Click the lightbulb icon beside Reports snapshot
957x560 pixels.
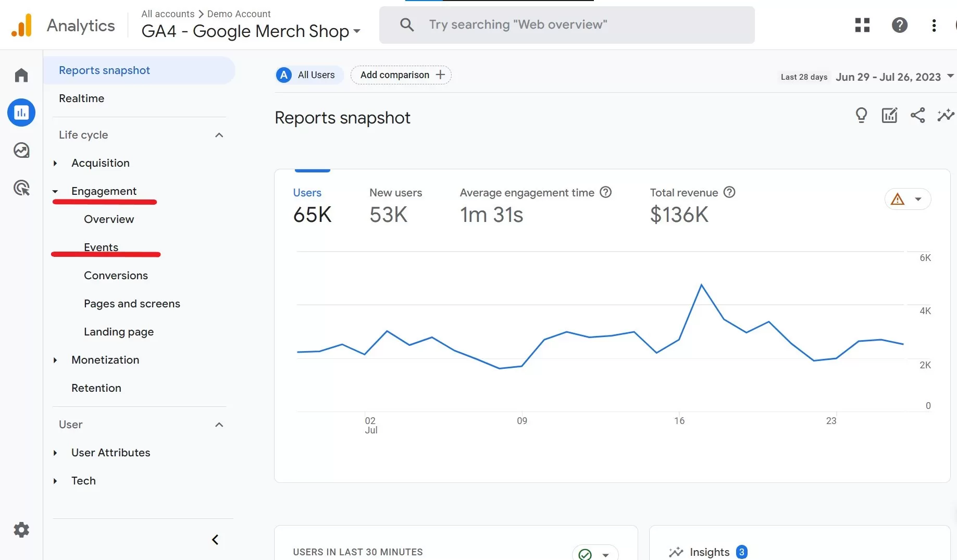pyautogui.click(x=862, y=115)
